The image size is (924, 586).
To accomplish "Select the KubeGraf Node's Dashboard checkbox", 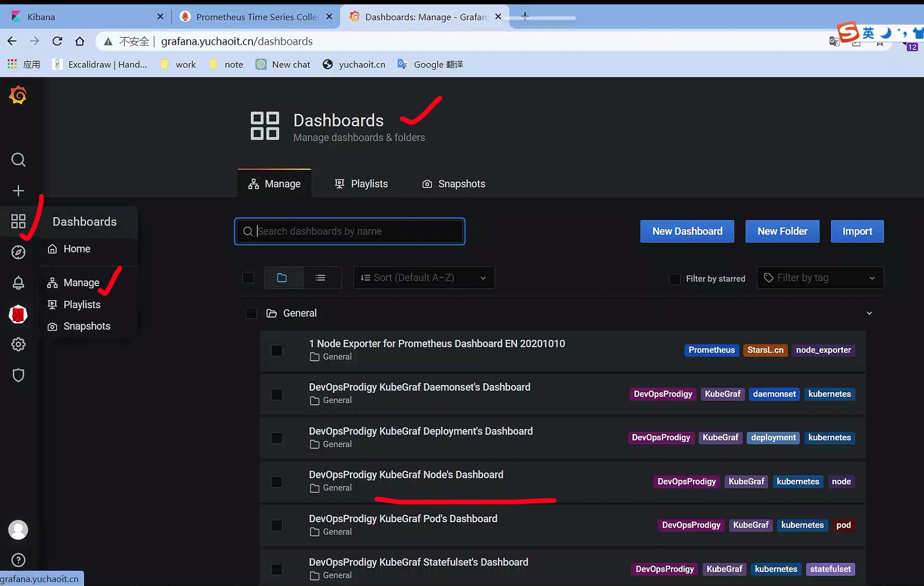I will [277, 482].
